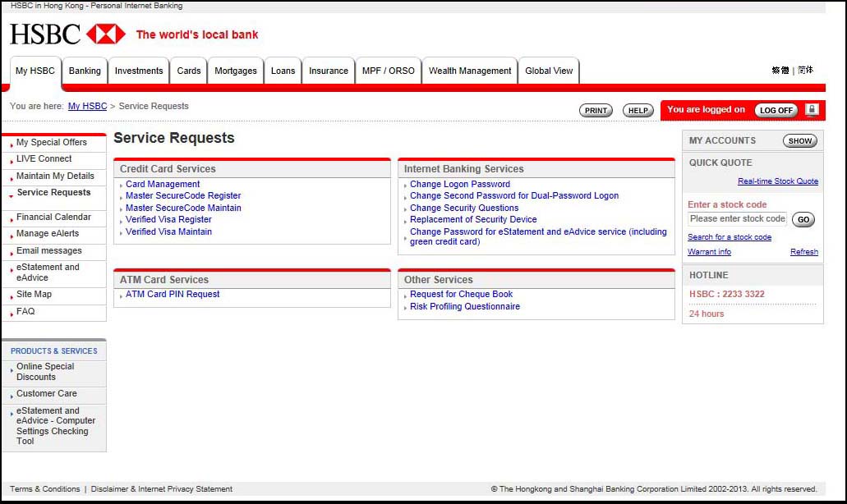The height and width of the screenshot is (504, 847).
Task: Click the hotline number 2233 3322
Action: coord(743,294)
